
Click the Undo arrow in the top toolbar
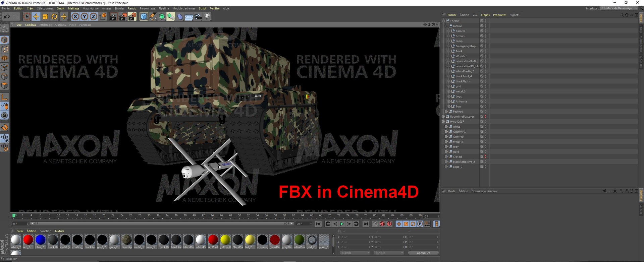[x=6, y=16]
